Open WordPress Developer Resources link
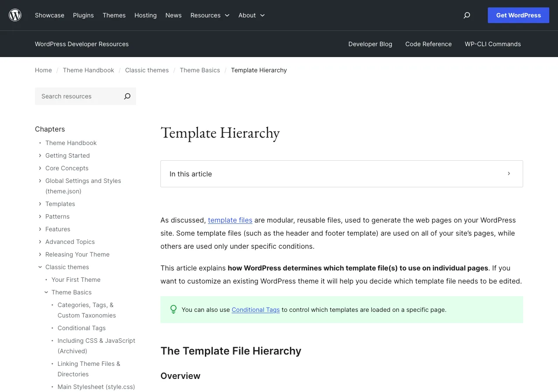The width and height of the screenshot is (558, 392). click(x=82, y=44)
